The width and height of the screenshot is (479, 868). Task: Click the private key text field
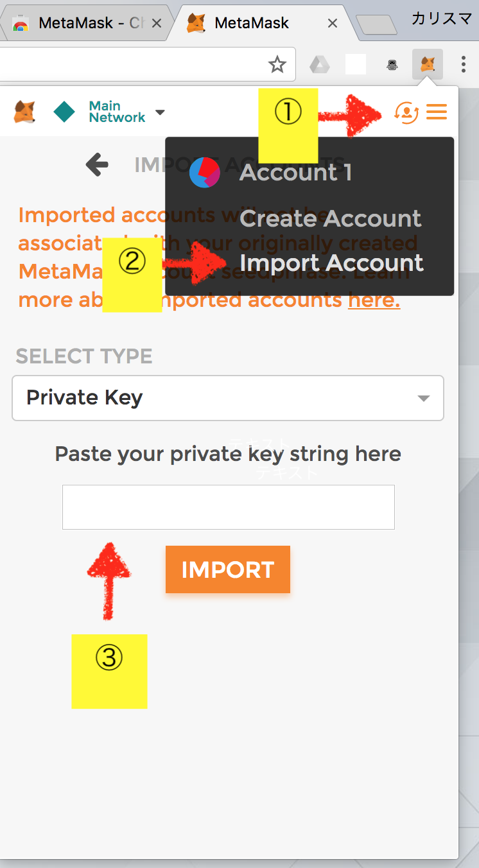pyautogui.click(x=228, y=507)
